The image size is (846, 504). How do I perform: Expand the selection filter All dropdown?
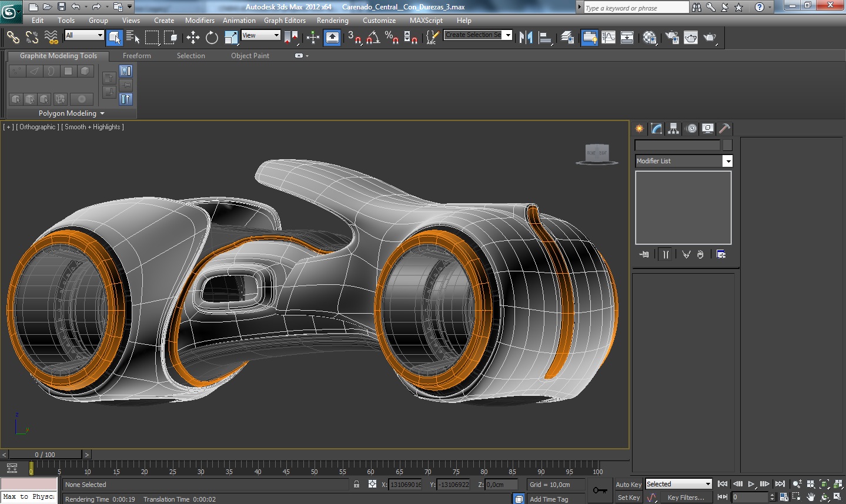coord(84,35)
